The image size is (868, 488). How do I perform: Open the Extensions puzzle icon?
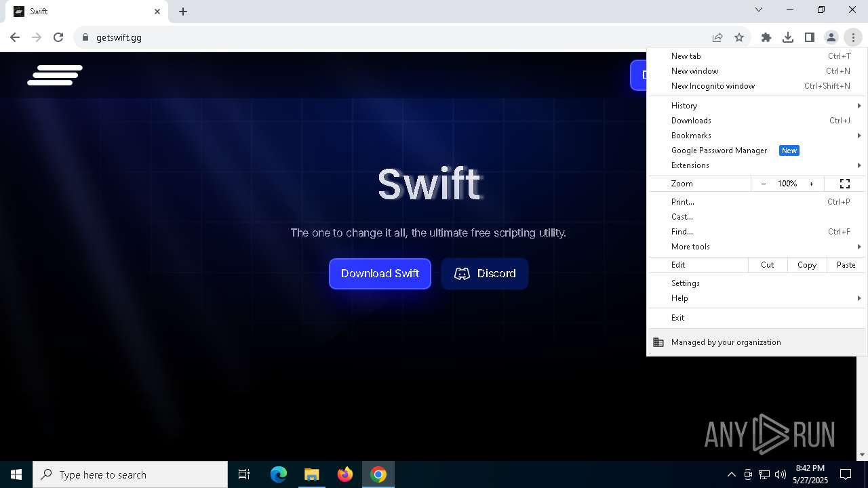point(766,37)
